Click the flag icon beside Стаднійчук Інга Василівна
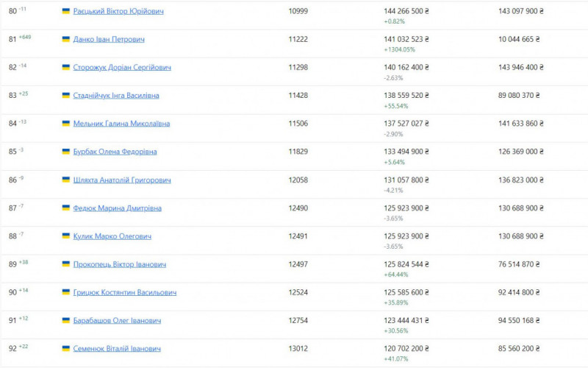Image resolution: width=588 pixels, height=368 pixels. (66, 96)
